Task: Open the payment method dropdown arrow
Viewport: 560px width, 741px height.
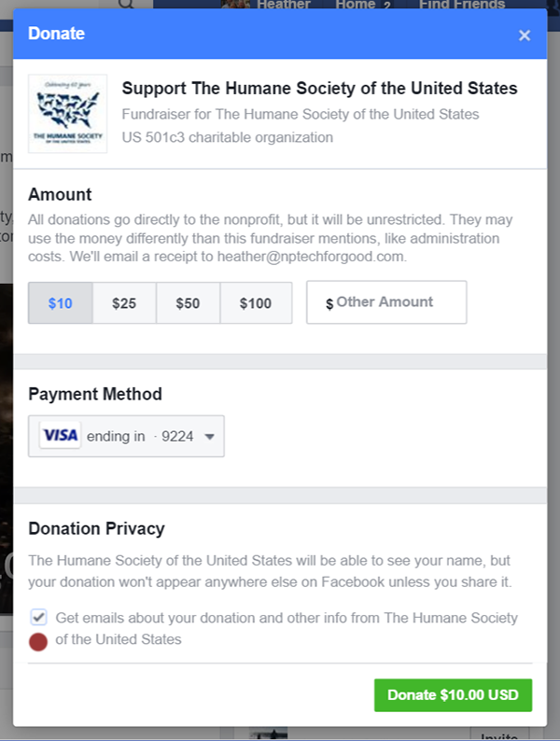Action: pos(209,437)
